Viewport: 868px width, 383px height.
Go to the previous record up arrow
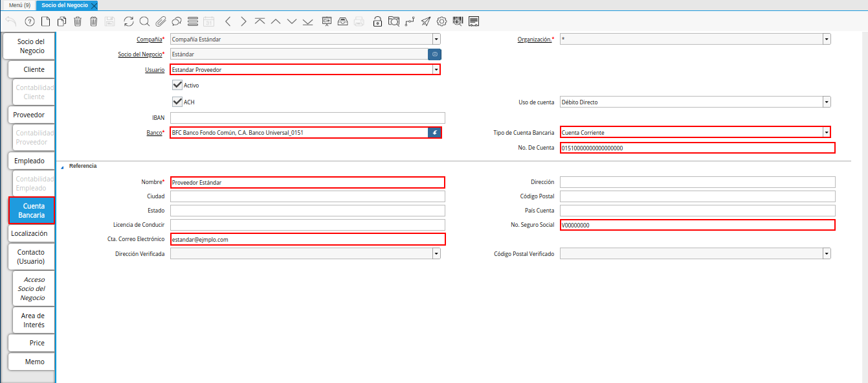click(x=276, y=21)
